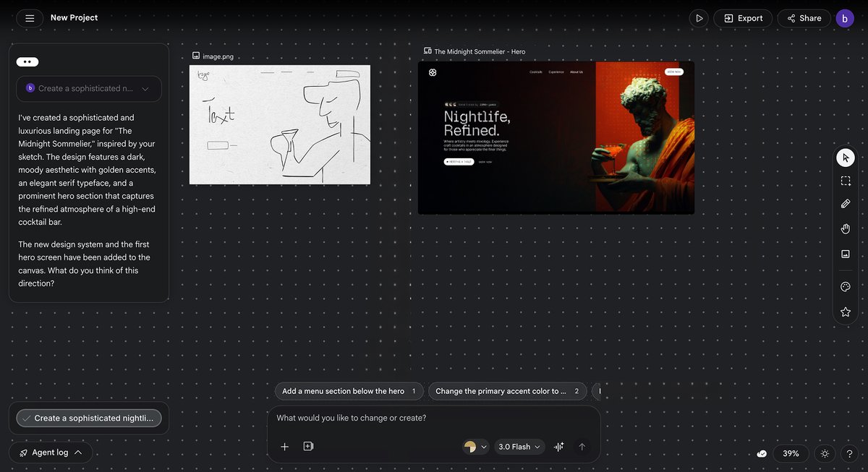
Task: Open the 3.0 Flash model dropdown
Action: click(x=519, y=447)
